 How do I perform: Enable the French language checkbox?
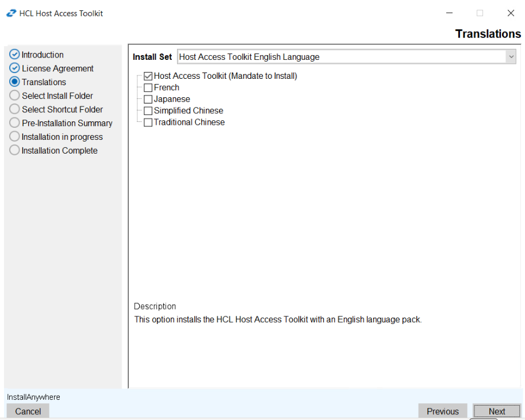click(x=148, y=88)
